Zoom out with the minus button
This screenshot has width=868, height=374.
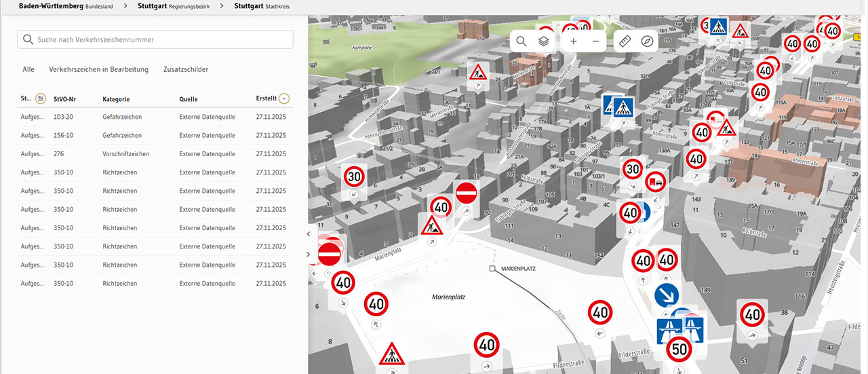point(595,41)
